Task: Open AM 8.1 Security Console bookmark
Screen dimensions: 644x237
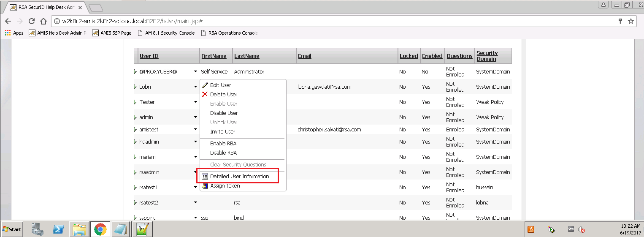Action: click(166, 33)
